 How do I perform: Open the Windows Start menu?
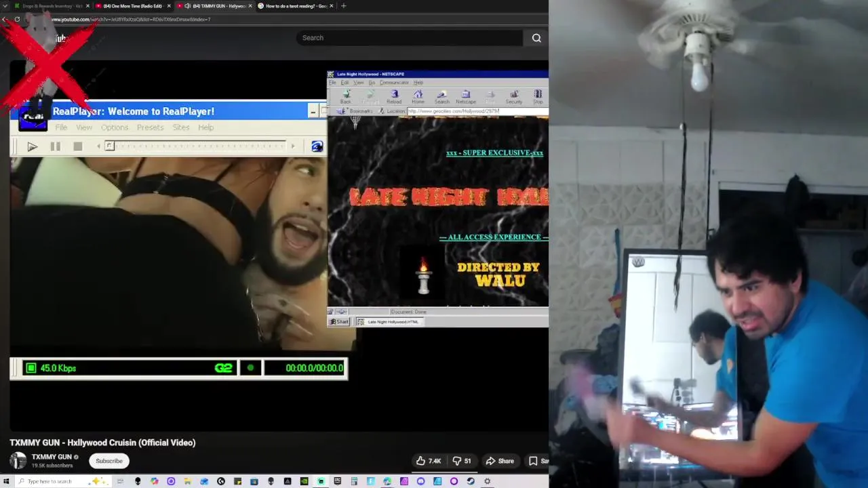coord(6,481)
